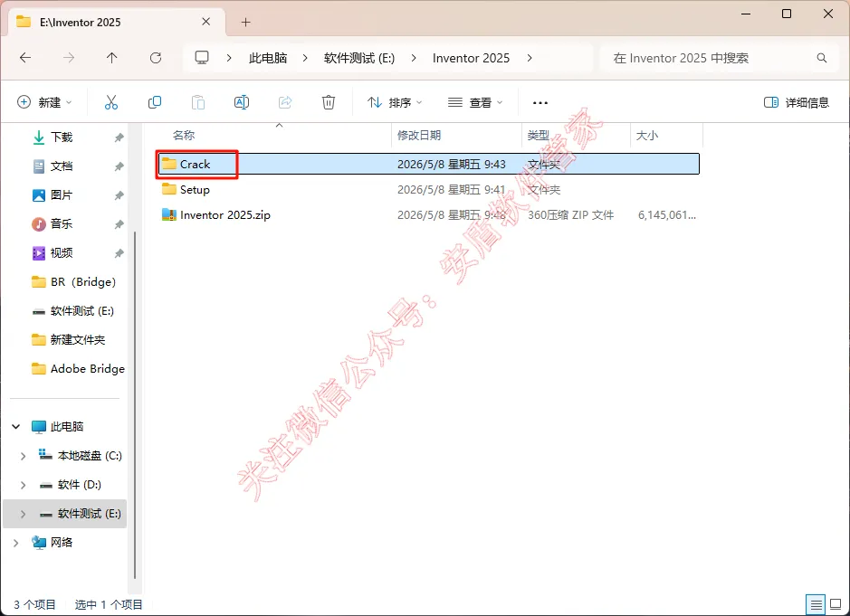
Task: Refresh the current folder
Action: click(x=156, y=58)
